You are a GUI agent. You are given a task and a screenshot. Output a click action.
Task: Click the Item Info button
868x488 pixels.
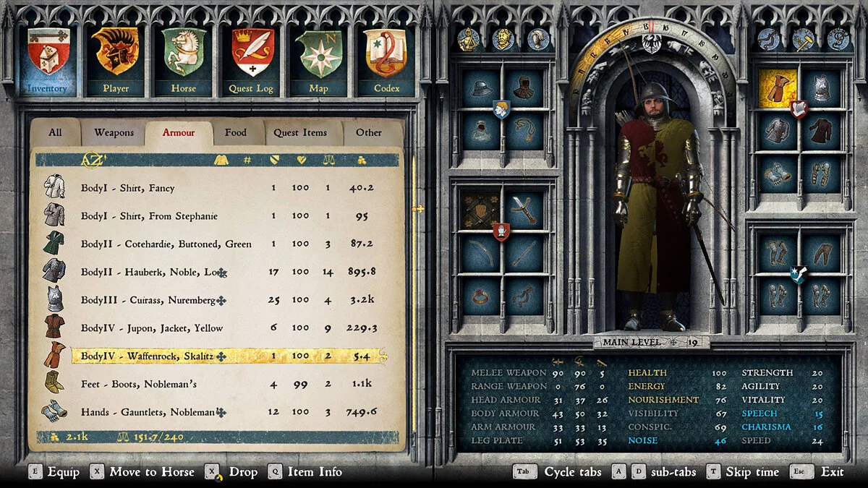click(x=305, y=472)
